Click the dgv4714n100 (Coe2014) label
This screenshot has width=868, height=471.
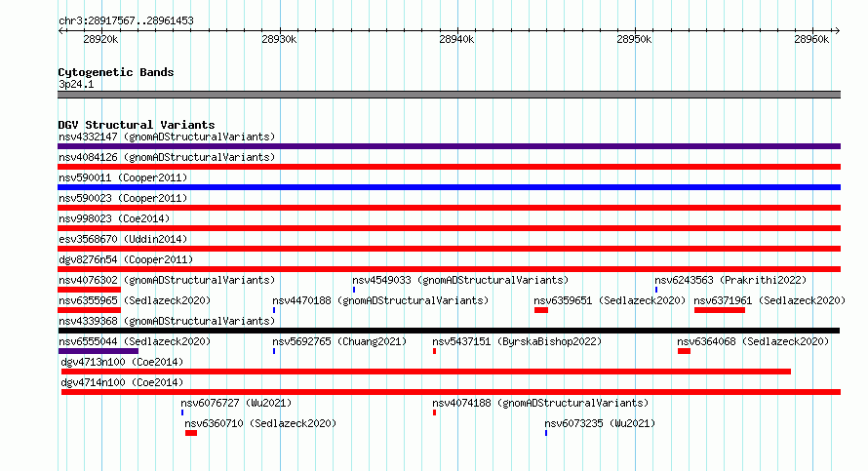click(122, 382)
